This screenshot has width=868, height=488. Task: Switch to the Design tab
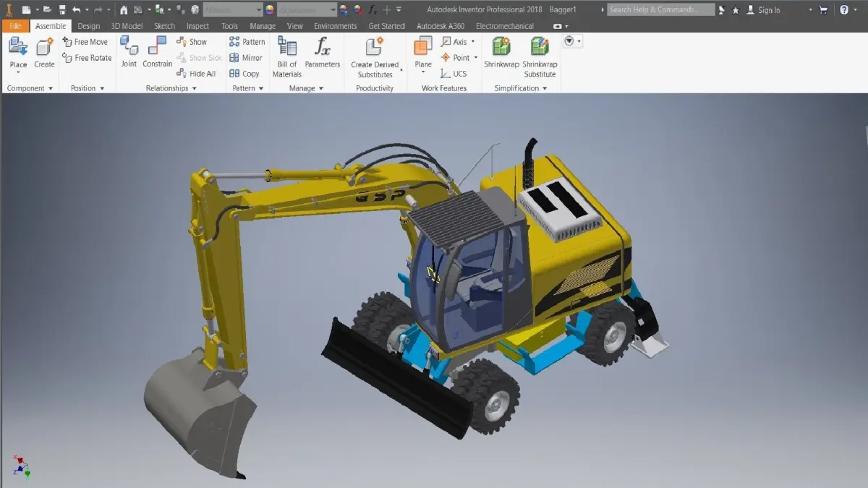tap(88, 26)
